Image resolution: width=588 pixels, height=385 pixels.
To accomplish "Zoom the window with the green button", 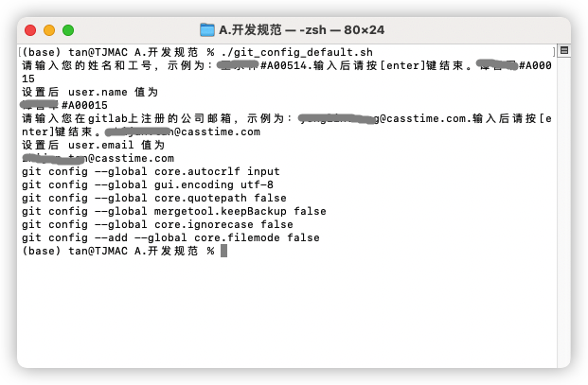I will [68, 30].
